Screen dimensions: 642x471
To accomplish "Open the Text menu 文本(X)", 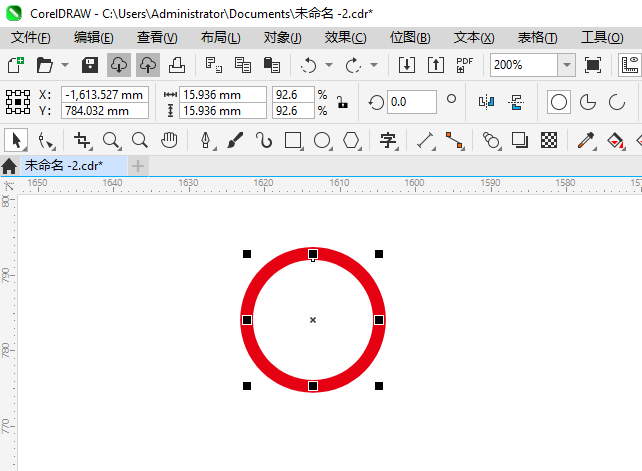I will pos(474,38).
